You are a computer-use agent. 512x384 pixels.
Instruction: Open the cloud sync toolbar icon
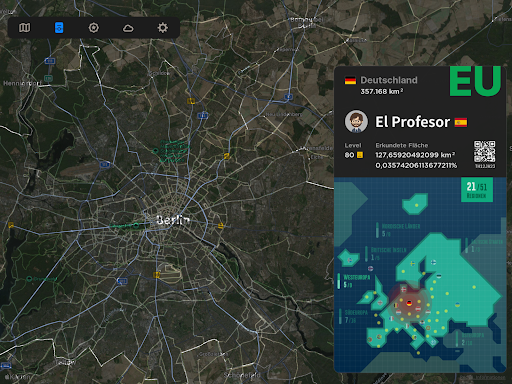point(128,28)
